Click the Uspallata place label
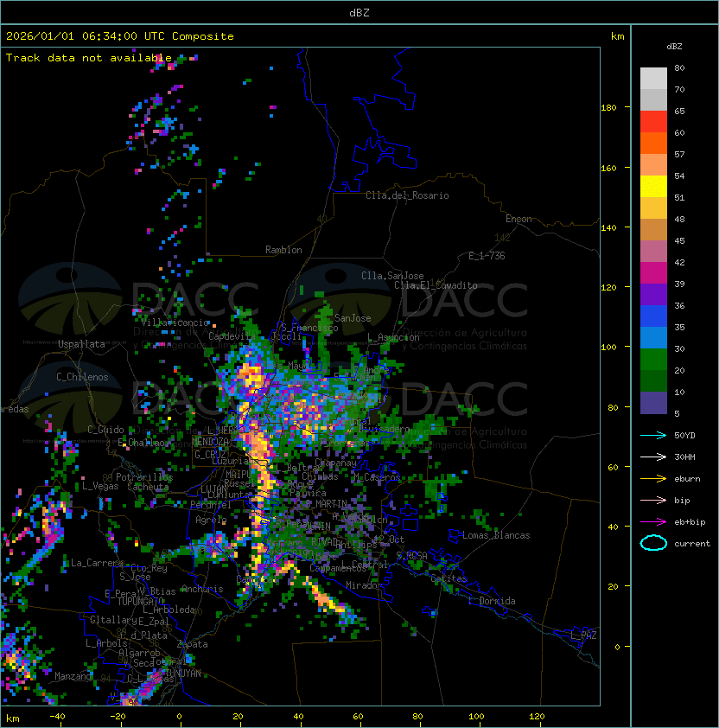This screenshot has height=728, width=719. (82, 344)
